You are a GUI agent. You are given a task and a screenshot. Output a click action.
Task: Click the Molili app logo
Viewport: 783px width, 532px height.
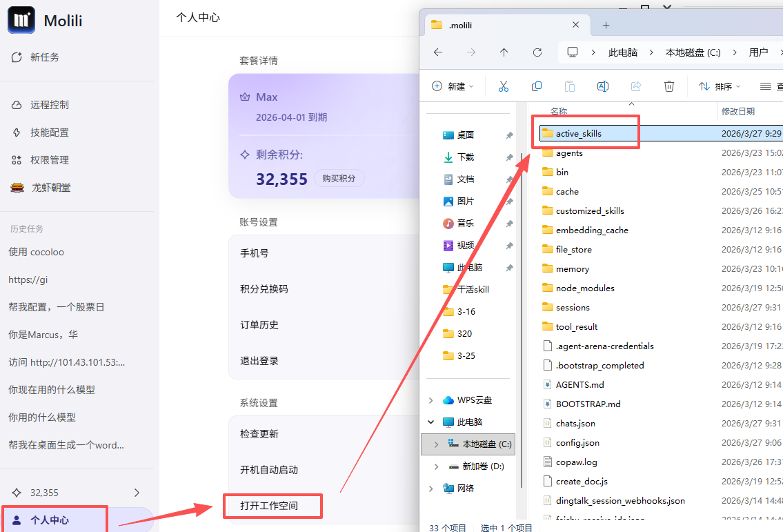point(21,21)
